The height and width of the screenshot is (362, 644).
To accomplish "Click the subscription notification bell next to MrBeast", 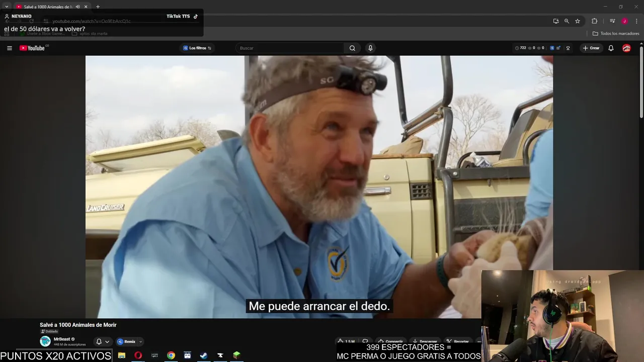I will pyautogui.click(x=99, y=342).
